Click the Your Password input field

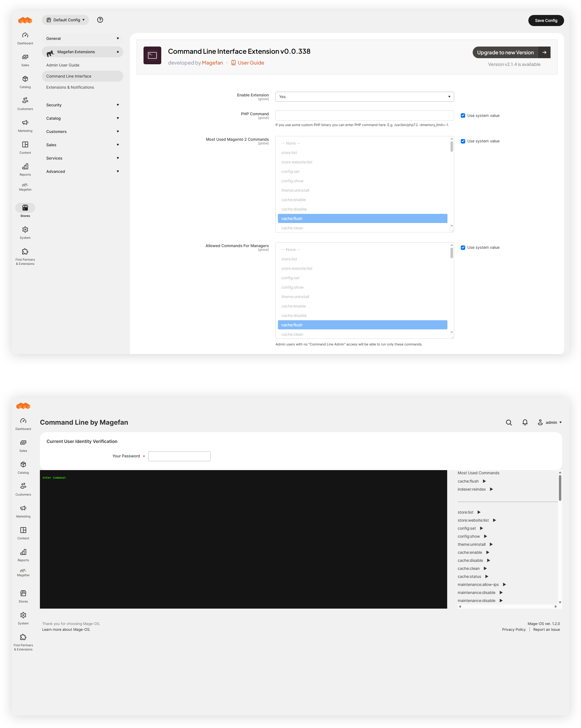179,456
